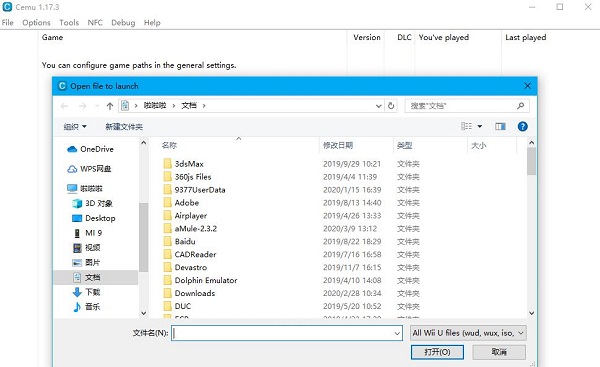Select 图片 pictures in navigation pane
600x367 pixels.
click(86, 263)
